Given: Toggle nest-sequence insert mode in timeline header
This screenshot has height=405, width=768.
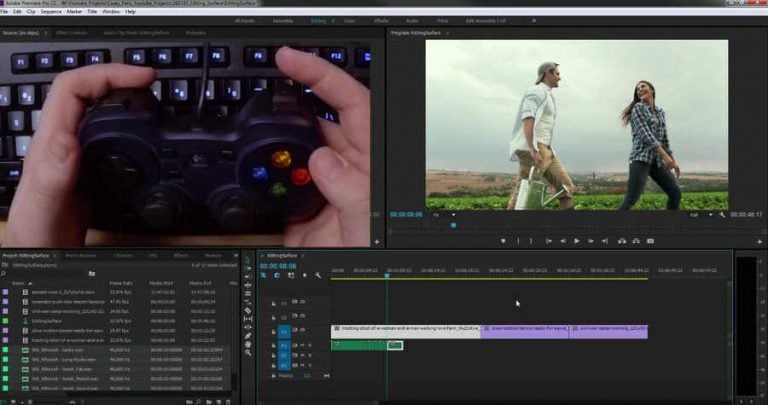Looking at the screenshot, I should [x=264, y=276].
